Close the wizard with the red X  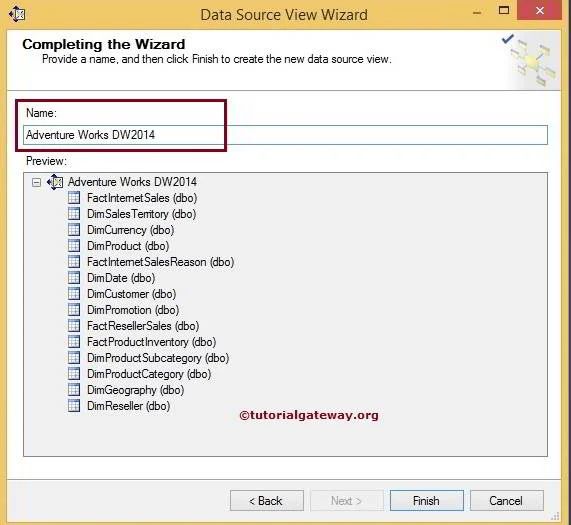click(540, 10)
